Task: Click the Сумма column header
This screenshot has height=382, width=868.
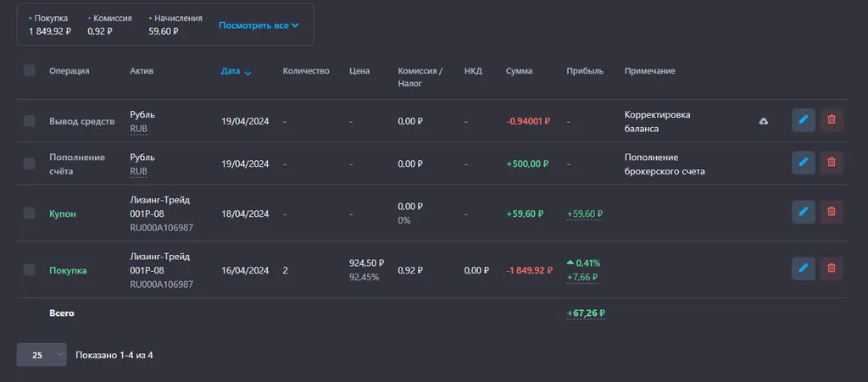Action: (x=519, y=71)
